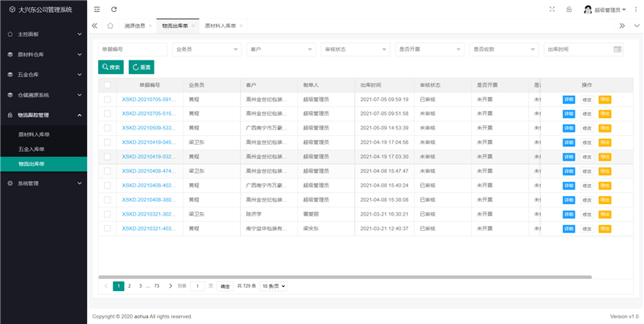Close the 原材料入库单 tab
644x324 pixels.
(x=241, y=26)
